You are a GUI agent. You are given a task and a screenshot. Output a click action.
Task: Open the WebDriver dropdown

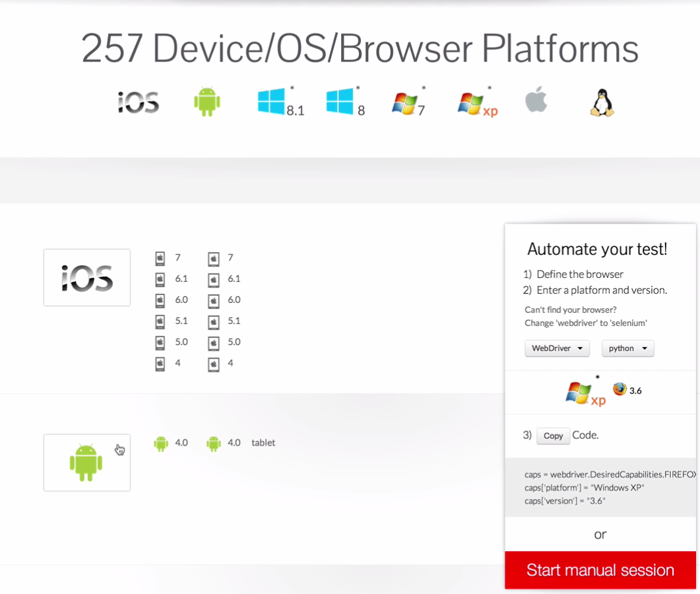tap(557, 348)
